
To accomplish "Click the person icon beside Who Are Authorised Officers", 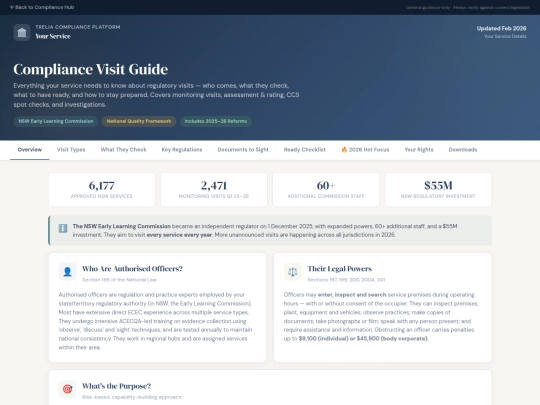I will 68,272.
